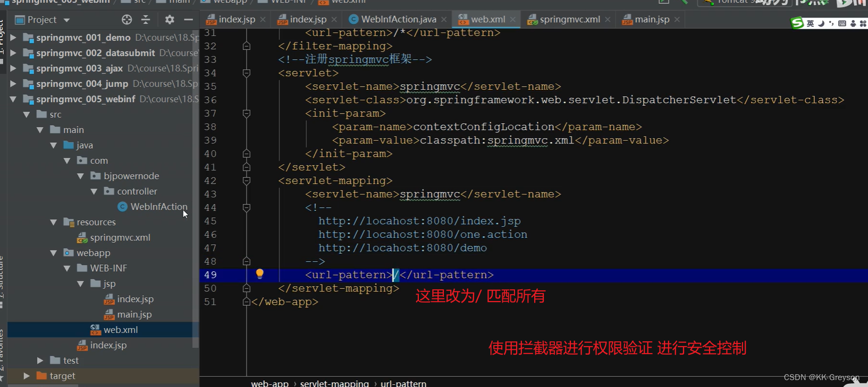The height and width of the screenshot is (387, 868).
Task: Collapse the resources folder
Action: tap(54, 222)
